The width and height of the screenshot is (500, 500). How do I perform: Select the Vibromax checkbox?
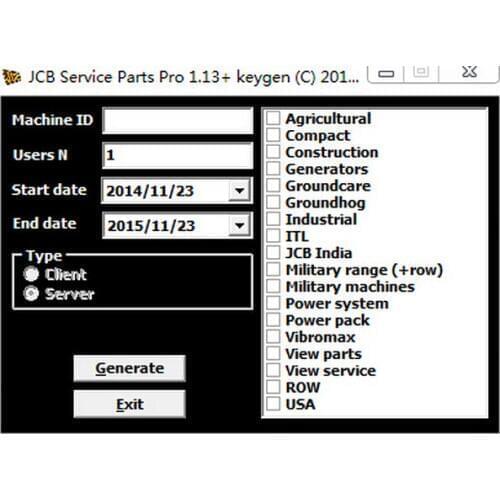pos(273,336)
